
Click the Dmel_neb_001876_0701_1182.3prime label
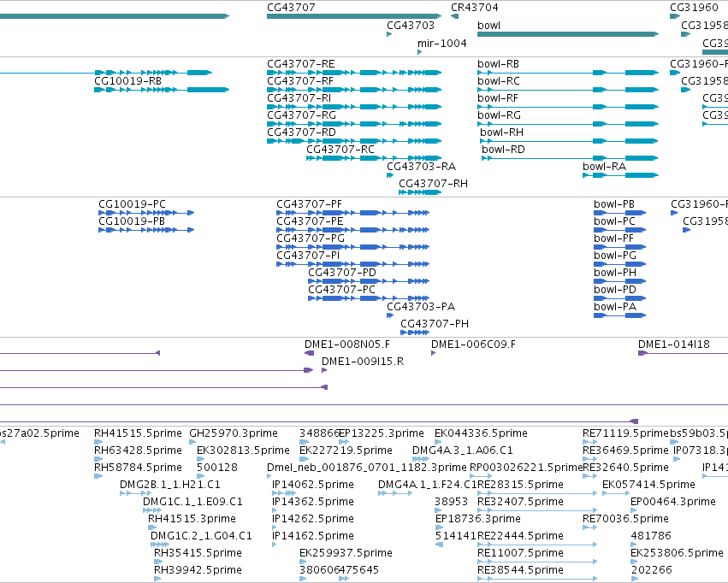point(367,468)
